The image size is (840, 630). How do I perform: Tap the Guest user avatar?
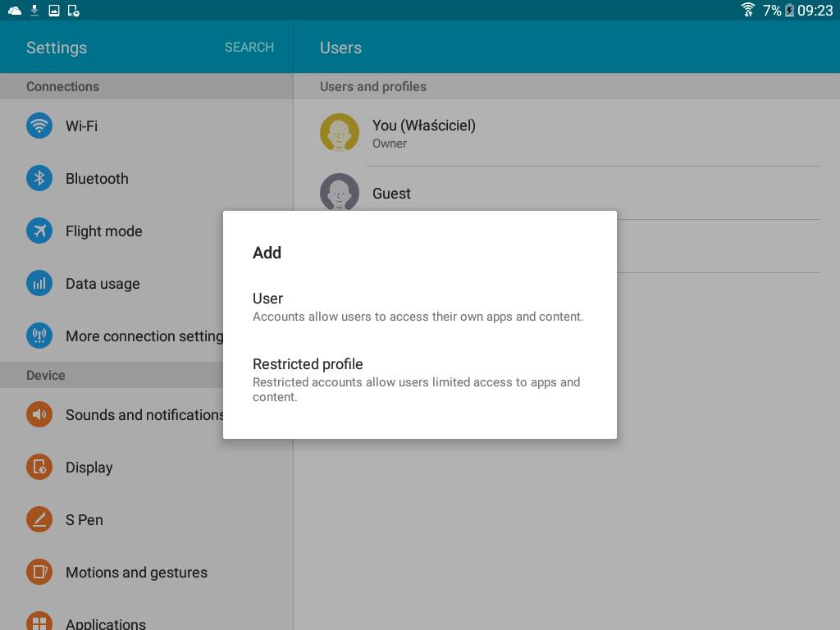tap(340, 192)
